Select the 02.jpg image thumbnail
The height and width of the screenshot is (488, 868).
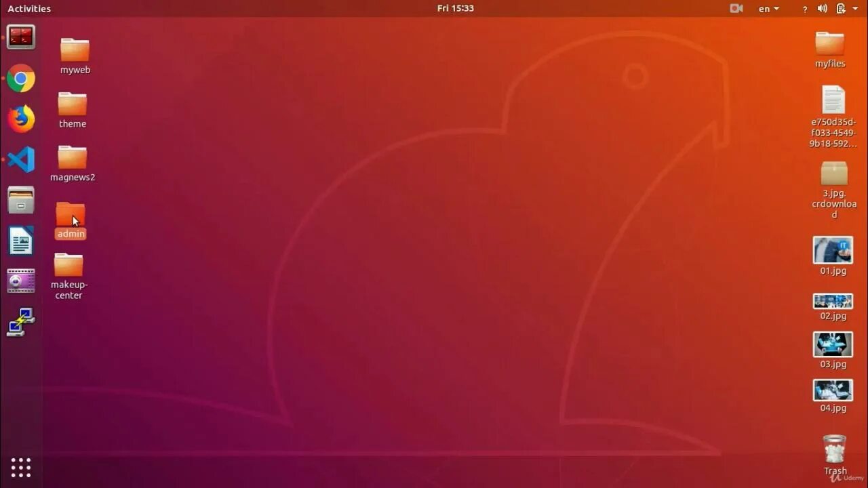833,301
